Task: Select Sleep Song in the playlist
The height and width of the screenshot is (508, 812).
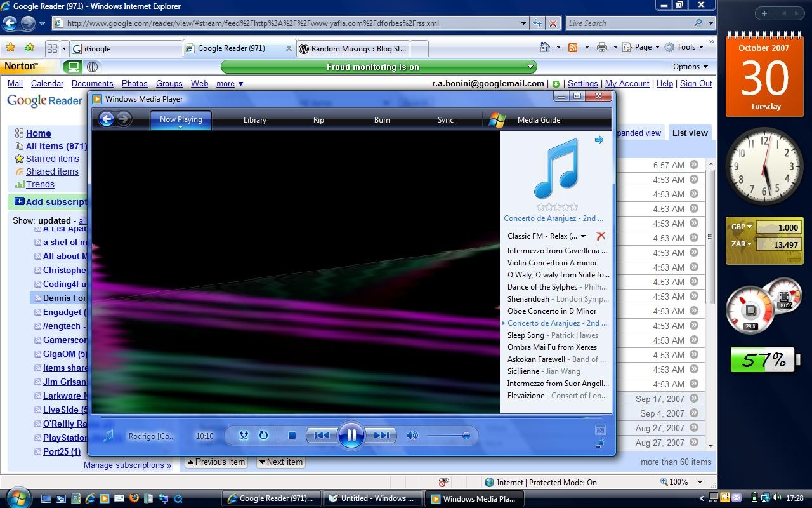Action: [x=525, y=335]
